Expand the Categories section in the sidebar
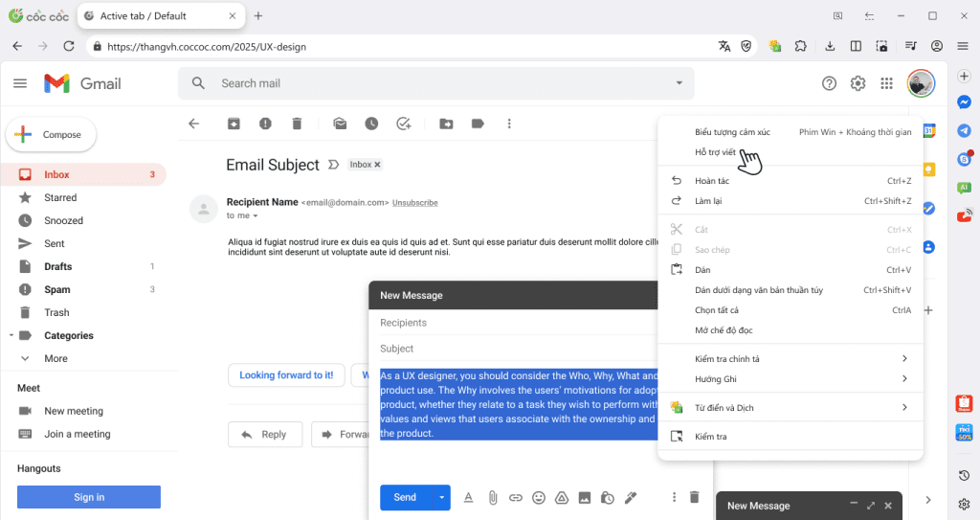 pos(11,336)
